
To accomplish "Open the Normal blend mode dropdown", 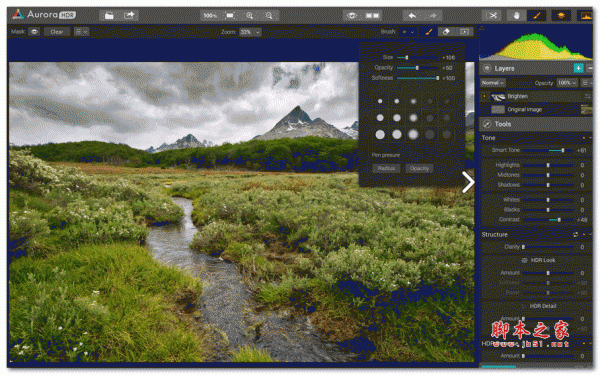I will tap(493, 83).
